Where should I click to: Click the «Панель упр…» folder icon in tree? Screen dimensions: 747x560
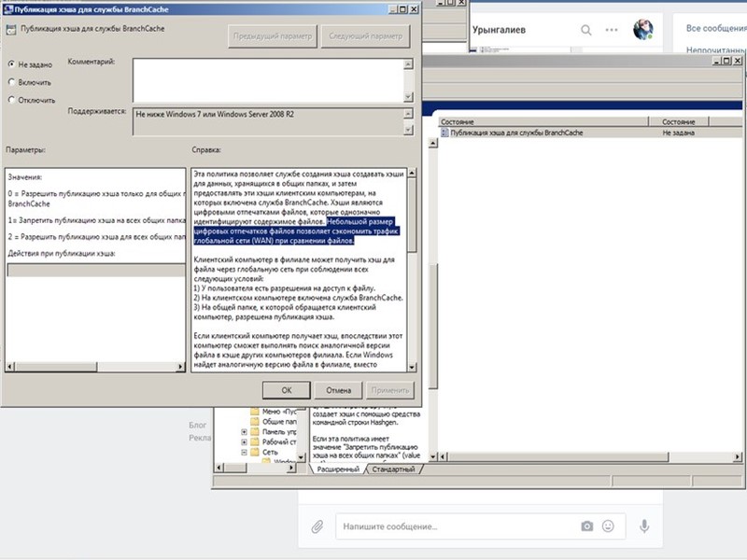pyautogui.click(x=255, y=432)
